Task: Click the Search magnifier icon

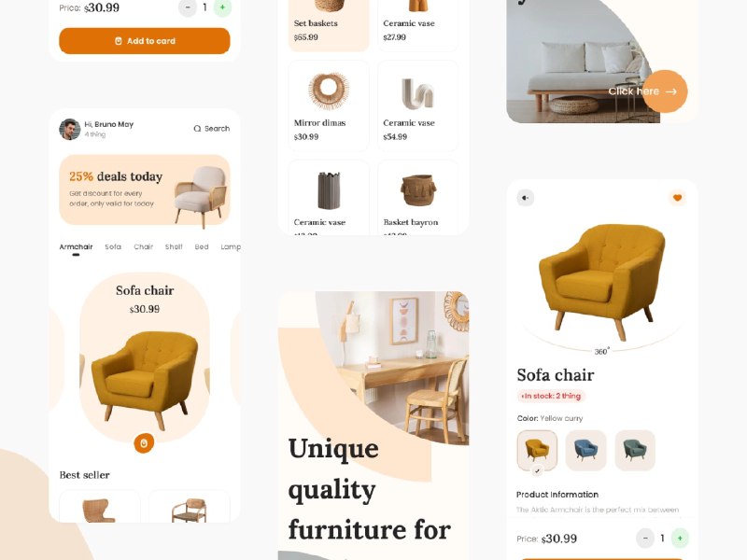Action: [x=197, y=129]
